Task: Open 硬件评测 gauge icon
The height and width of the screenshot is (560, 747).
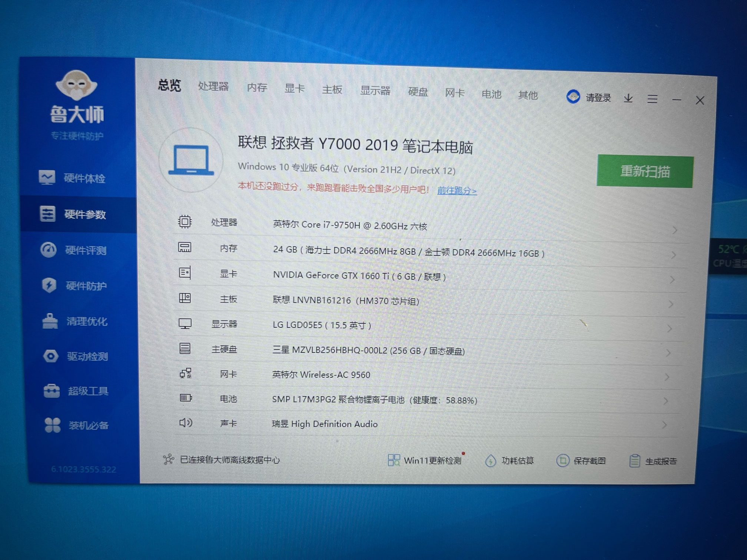Action: pyautogui.click(x=48, y=250)
